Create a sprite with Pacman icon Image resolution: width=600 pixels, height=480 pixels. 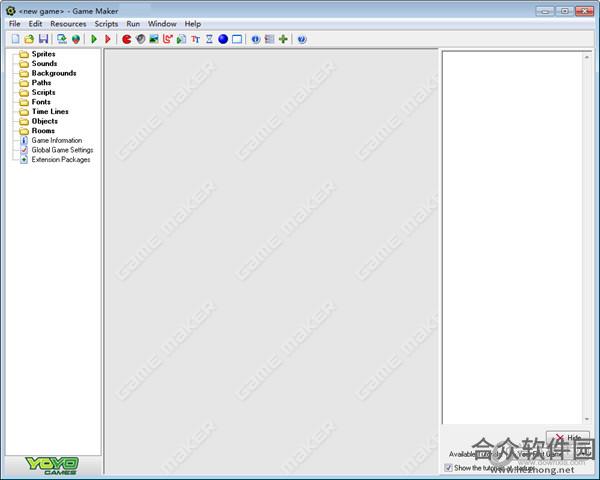127,39
